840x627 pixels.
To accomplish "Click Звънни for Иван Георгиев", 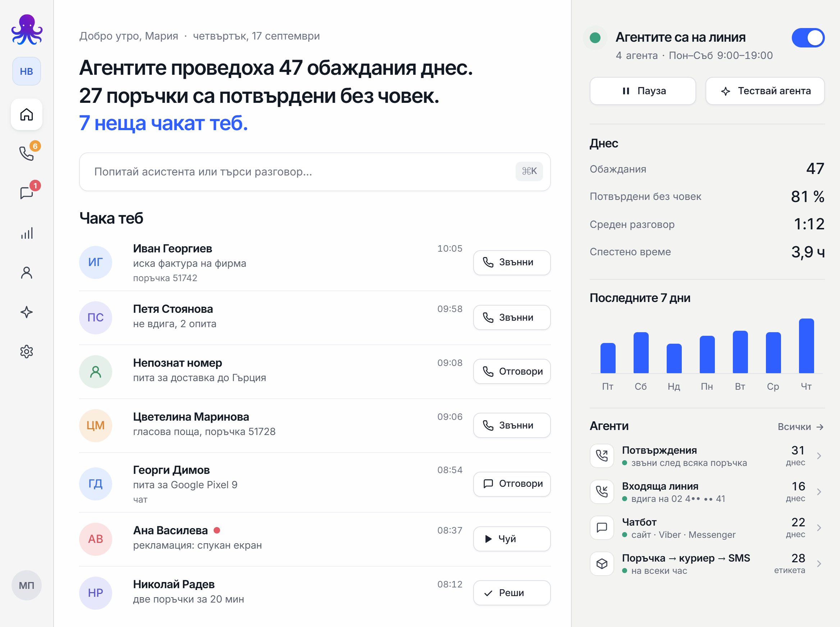I will click(x=512, y=263).
